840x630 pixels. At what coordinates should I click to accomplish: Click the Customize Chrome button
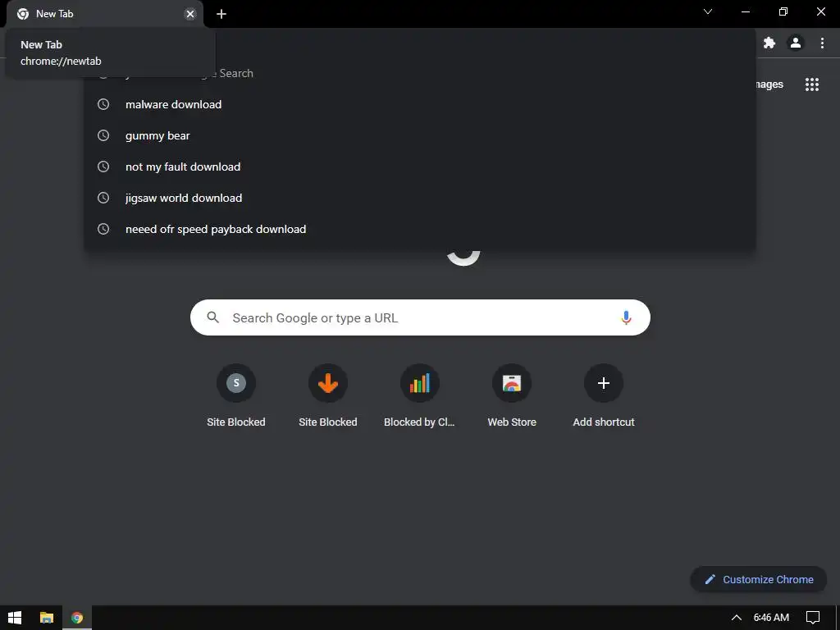point(759,579)
